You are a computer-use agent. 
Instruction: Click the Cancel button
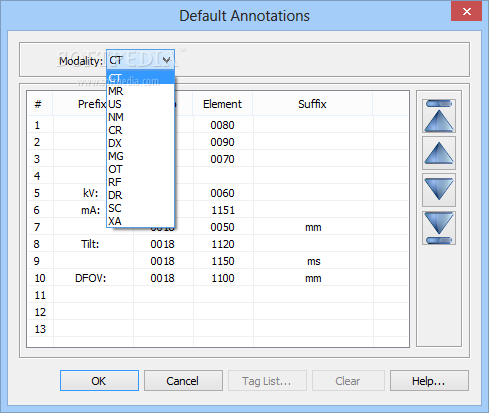(183, 380)
